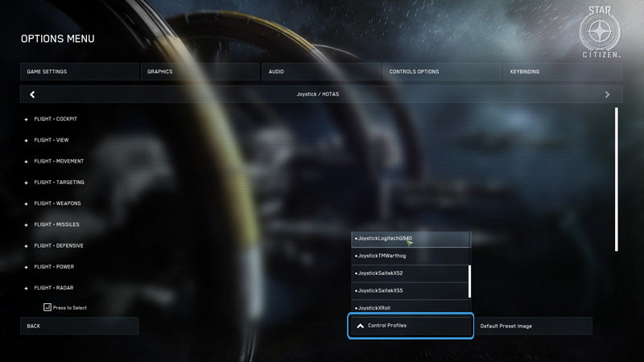Expand Flight - Movement plus icon

[27, 162]
